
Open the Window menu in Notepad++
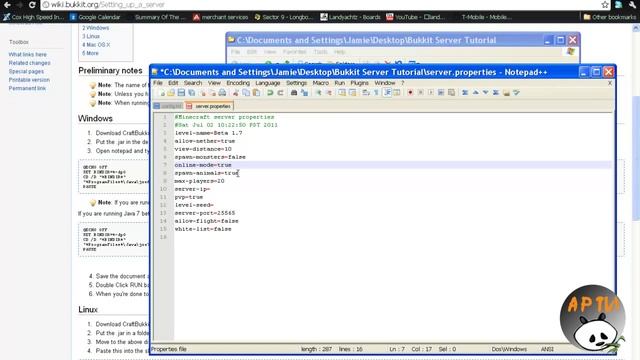coord(385,83)
